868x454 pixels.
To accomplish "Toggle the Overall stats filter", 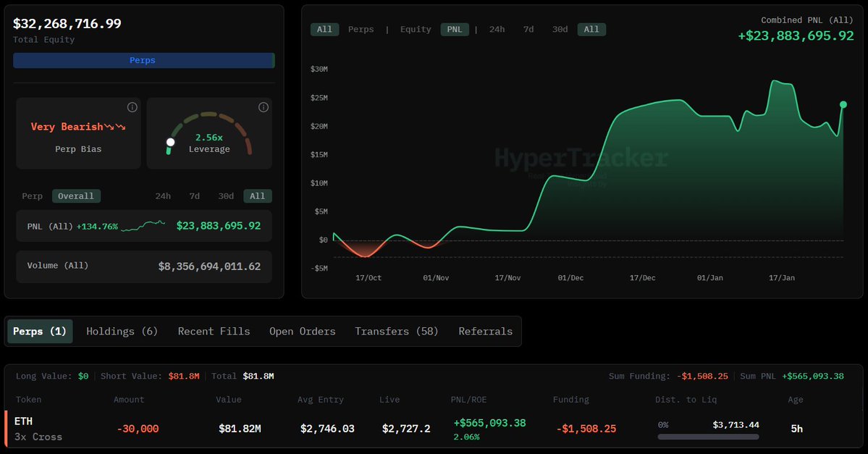I will 76,196.
